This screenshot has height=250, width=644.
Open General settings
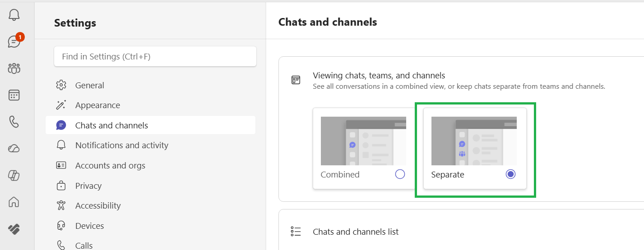click(x=150, y=85)
